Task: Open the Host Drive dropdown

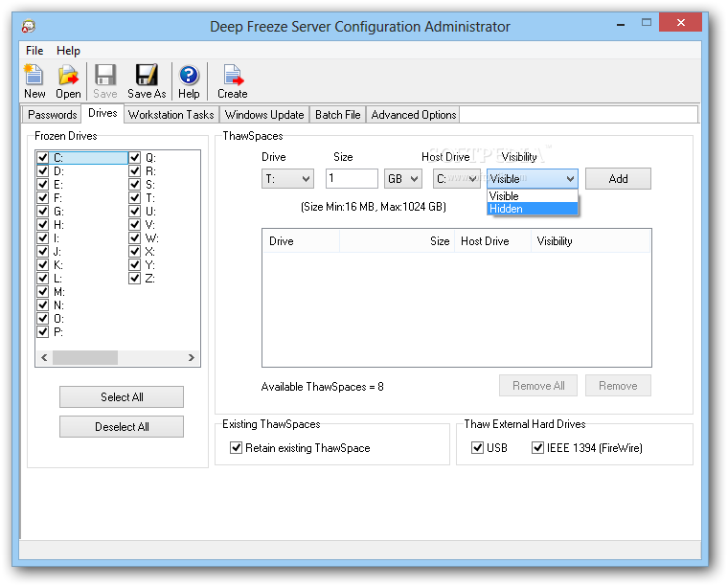Action: click(456, 179)
